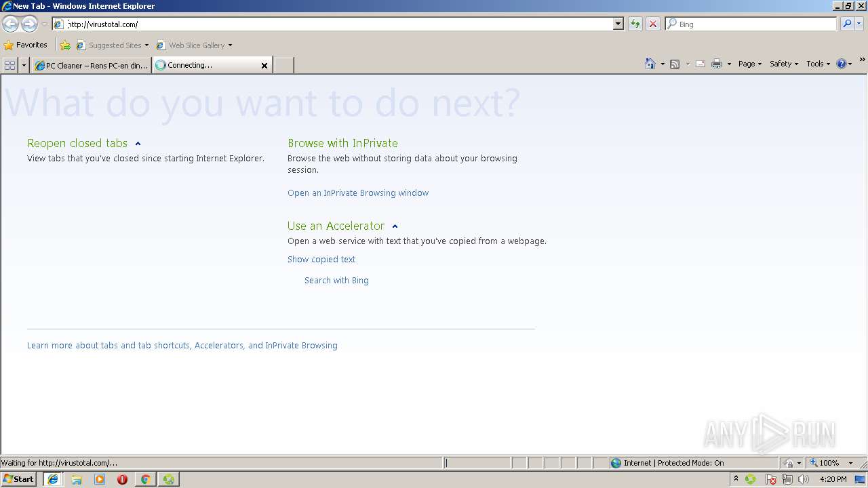868x488 pixels.
Task: Stop loading with the red X icon
Action: click(653, 24)
